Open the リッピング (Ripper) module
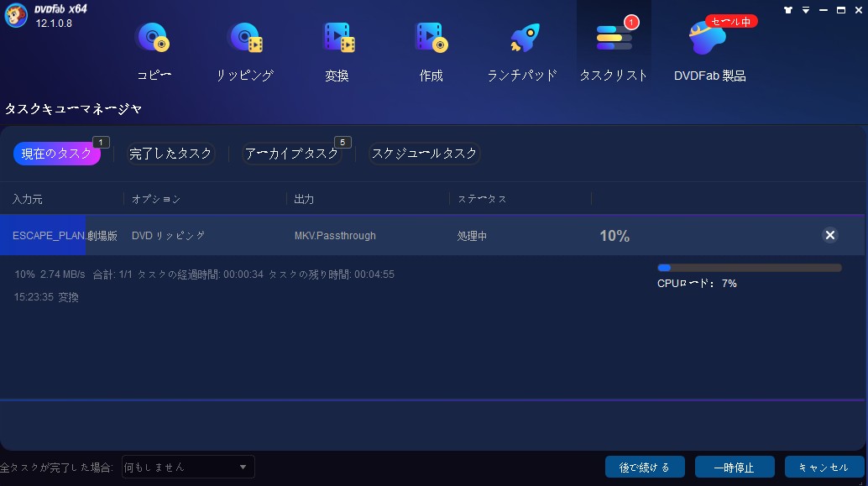The height and width of the screenshot is (486, 868). point(245,51)
